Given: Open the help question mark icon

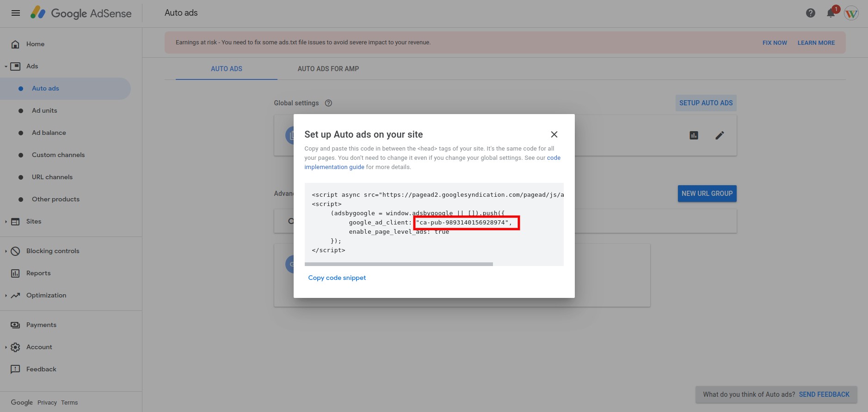Looking at the screenshot, I should pos(810,13).
